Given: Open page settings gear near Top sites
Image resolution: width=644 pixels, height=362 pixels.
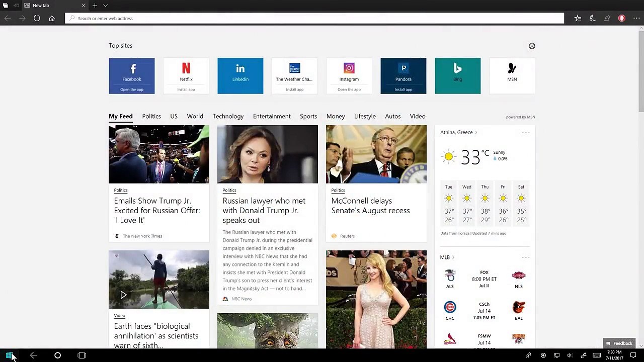Looking at the screenshot, I should (x=532, y=46).
